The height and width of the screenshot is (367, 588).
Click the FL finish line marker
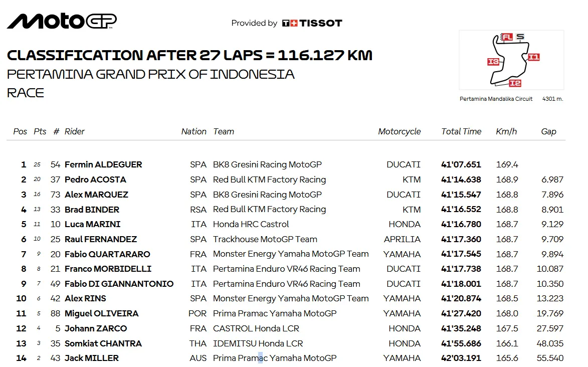click(507, 37)
